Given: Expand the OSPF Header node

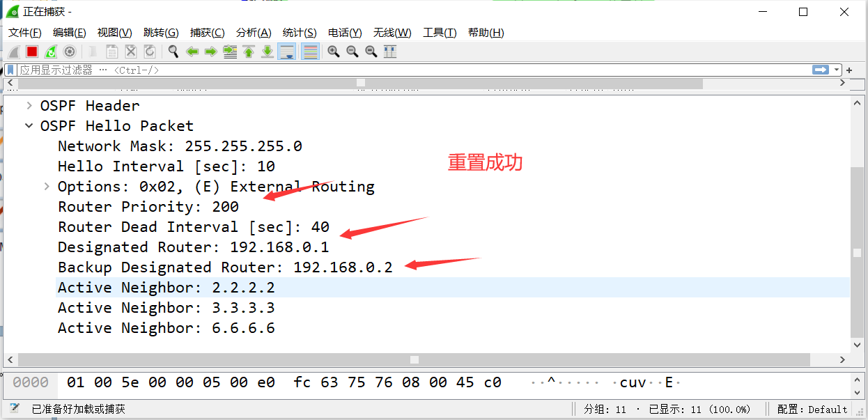Looking at the screenshot, I should tap(29, 106).
